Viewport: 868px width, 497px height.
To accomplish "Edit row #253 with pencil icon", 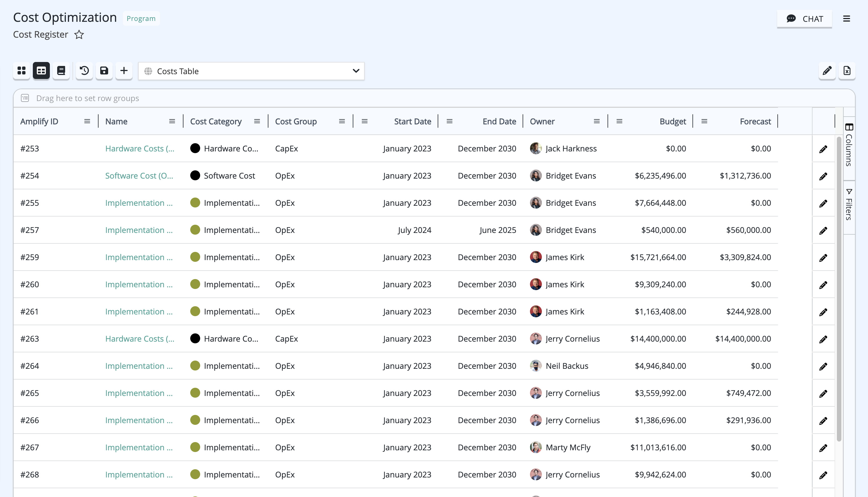I will click(823, 149).
